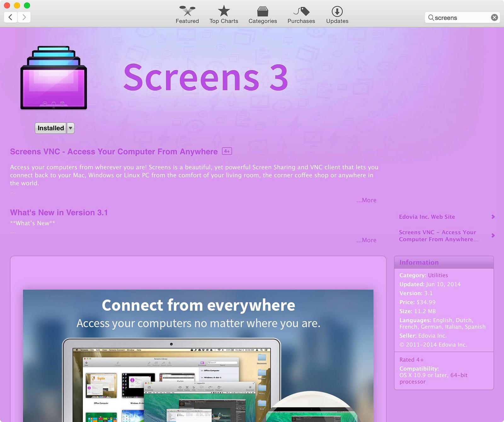Click chevron beside Screens VNC link
Image resolution: width=504 pixels, height=422 pixels.
[x=493, y=235]
